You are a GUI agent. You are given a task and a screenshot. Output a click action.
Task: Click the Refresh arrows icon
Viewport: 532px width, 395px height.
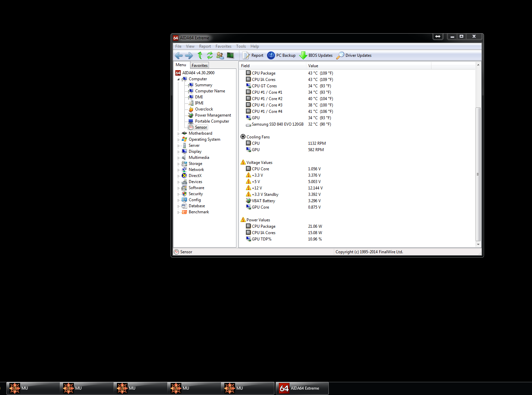click(210, 55)
